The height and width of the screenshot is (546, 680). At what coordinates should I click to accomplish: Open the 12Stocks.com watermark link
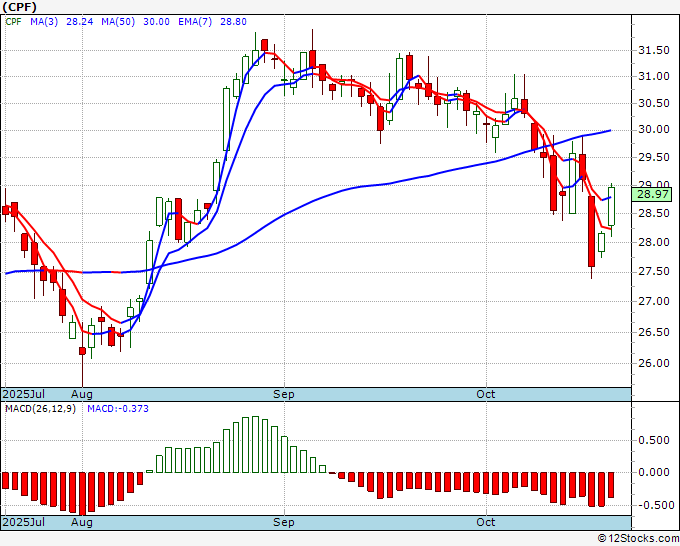pos(638,538)
